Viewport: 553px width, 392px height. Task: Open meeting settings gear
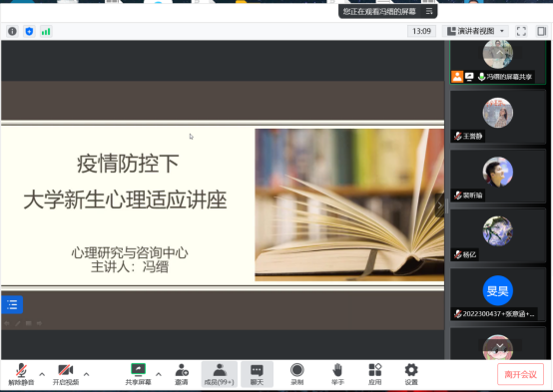click(x=411, y=374)
